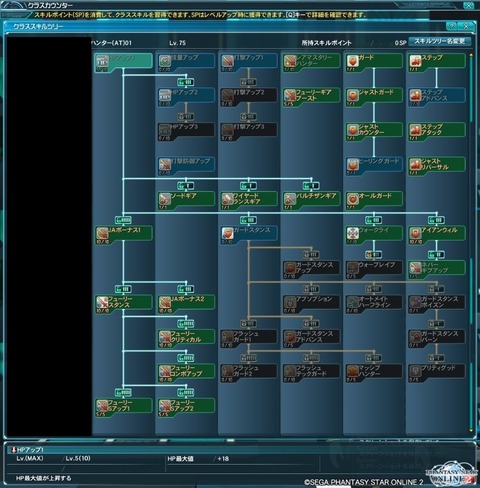Click the HPアップ3 skill icon

coord(165,131)
